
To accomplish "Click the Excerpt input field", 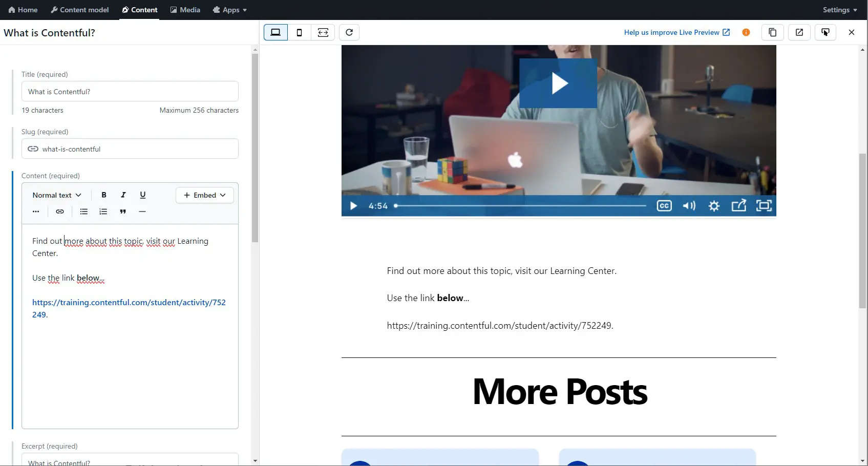I will coord(130,459).
